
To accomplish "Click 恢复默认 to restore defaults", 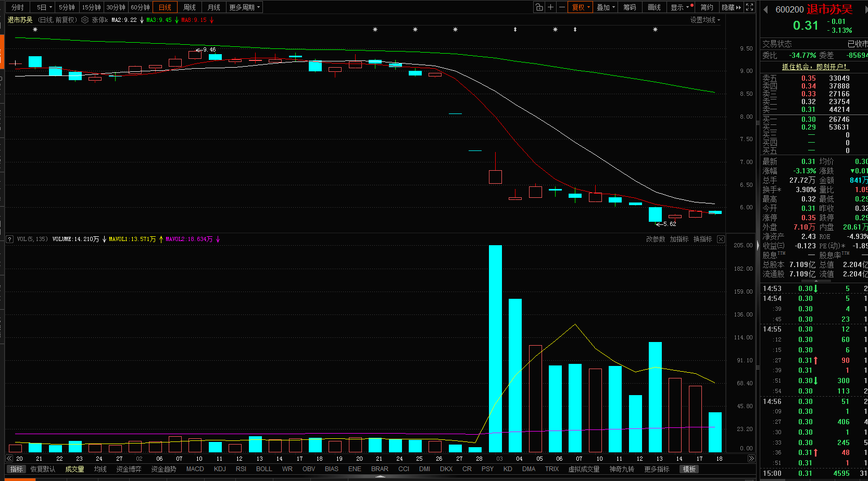I will (43, 469).
